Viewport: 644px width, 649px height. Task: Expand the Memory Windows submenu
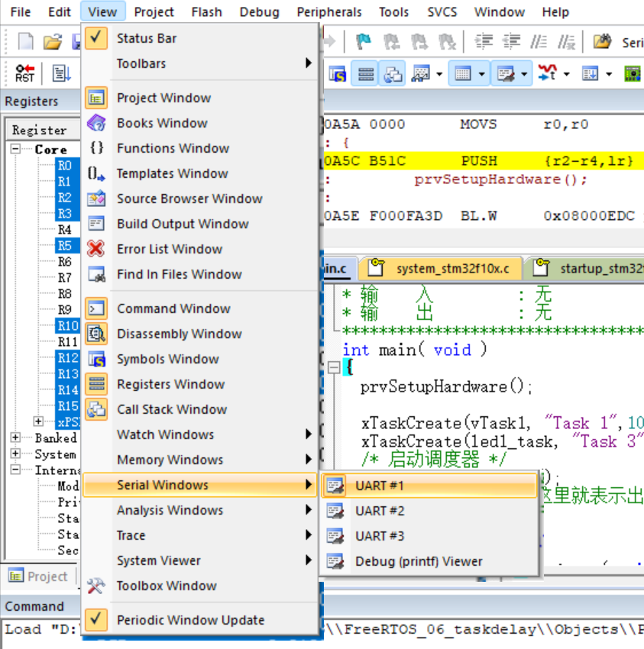[200, 460]
